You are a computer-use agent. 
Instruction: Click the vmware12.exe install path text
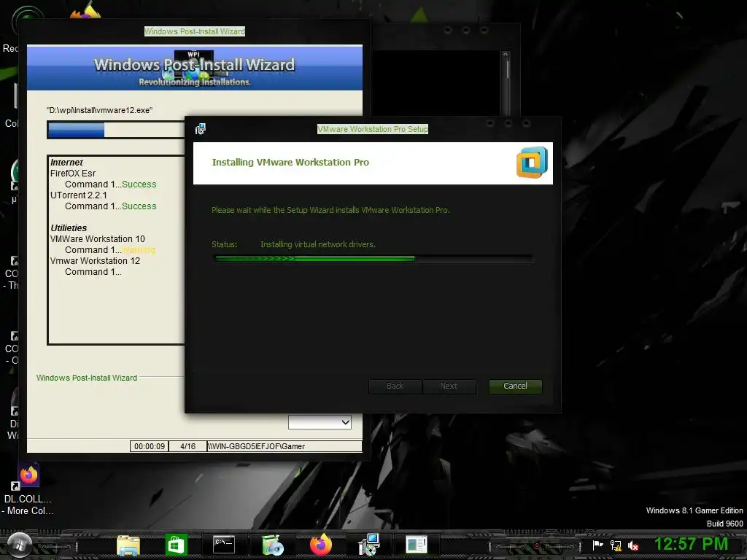point(99,110)
